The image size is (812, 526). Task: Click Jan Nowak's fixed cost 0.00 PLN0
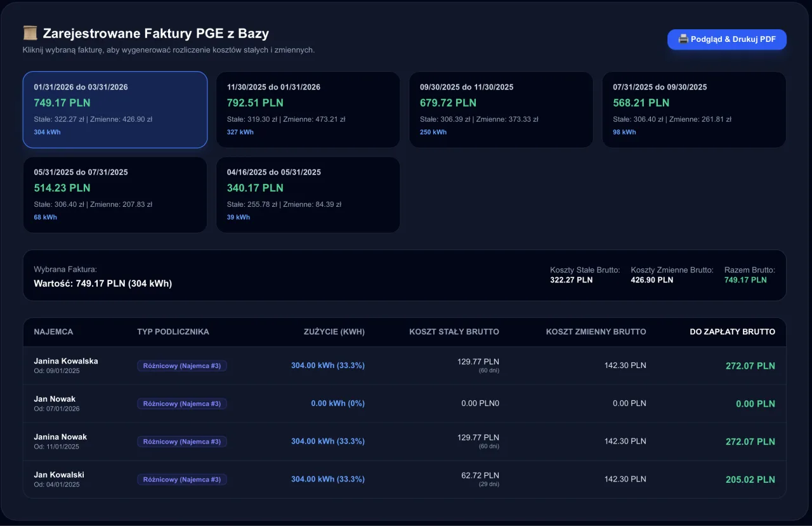point(480,404)
